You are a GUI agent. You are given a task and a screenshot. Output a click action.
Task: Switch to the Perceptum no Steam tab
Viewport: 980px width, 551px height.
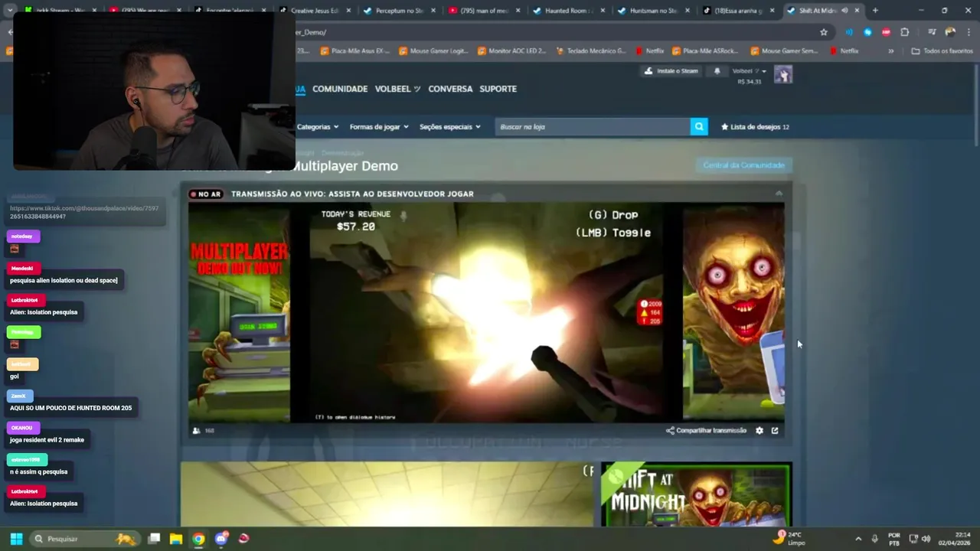click(x=399, y=11)
